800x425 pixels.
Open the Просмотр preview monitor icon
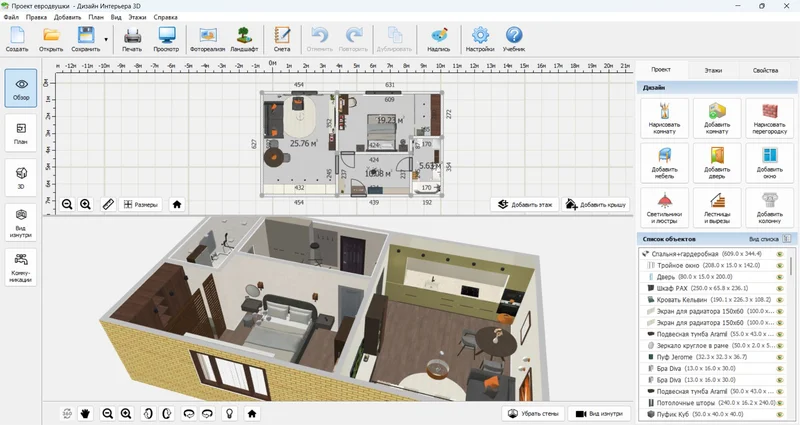coord(166,36)
